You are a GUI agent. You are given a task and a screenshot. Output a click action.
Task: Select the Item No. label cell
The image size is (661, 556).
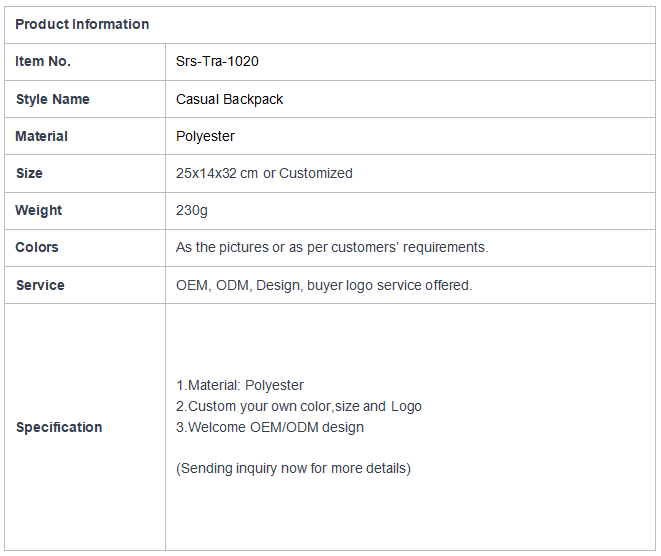point(85,62)
